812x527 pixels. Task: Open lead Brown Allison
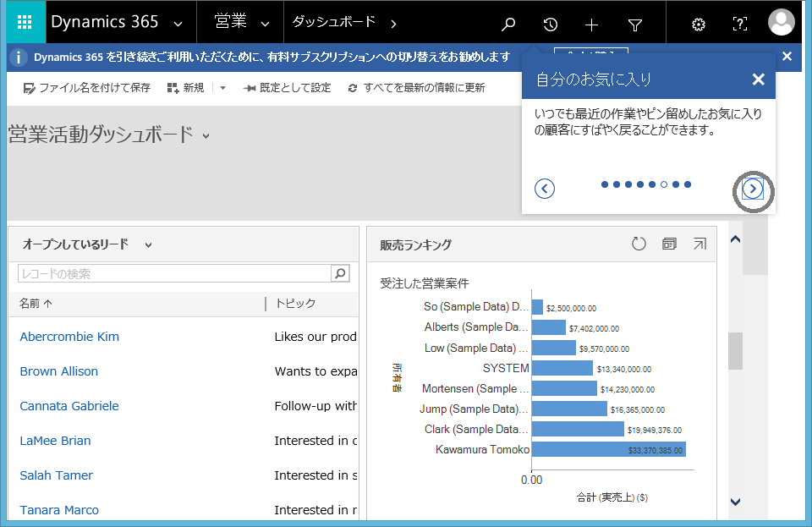pyautogui.click(x=58, y=371)
